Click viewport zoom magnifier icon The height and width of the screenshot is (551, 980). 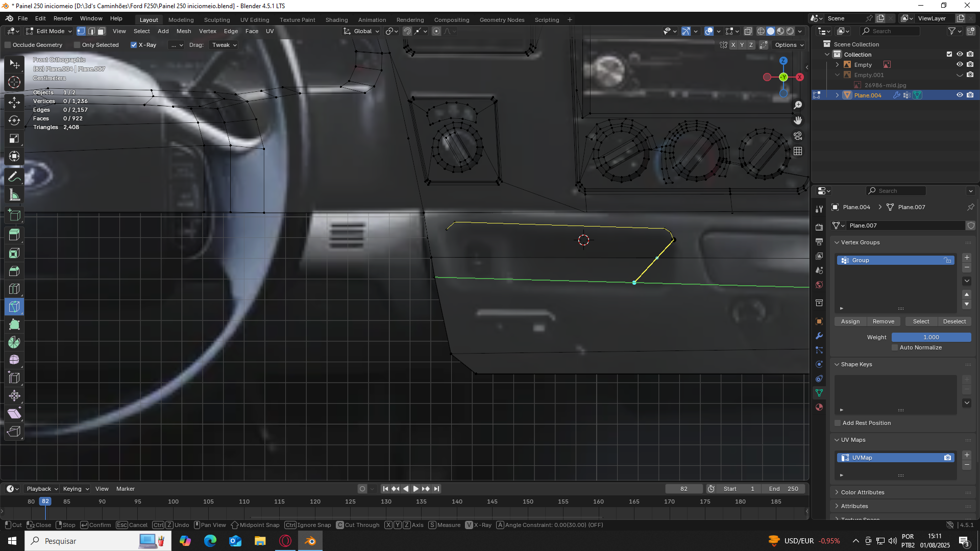(x=798, y=105)
